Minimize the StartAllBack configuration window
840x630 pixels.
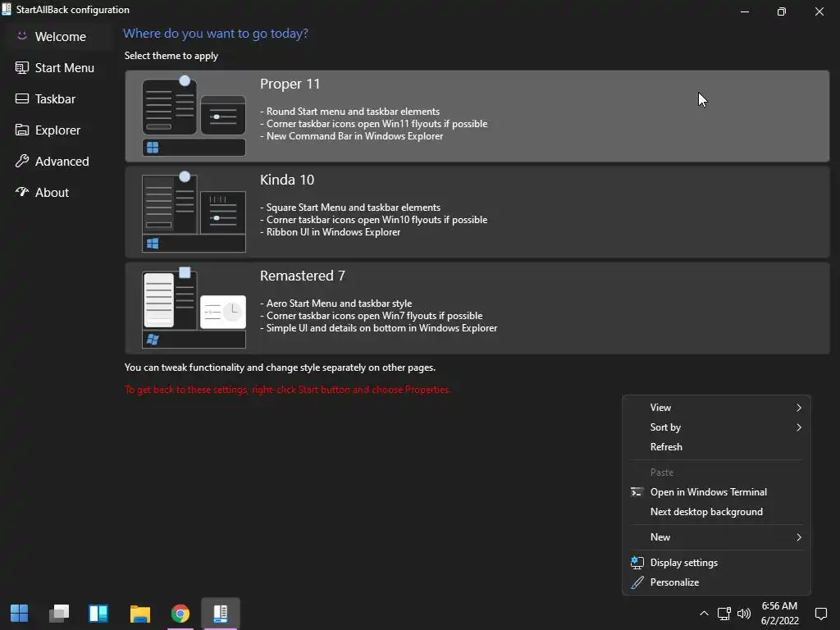745,11
